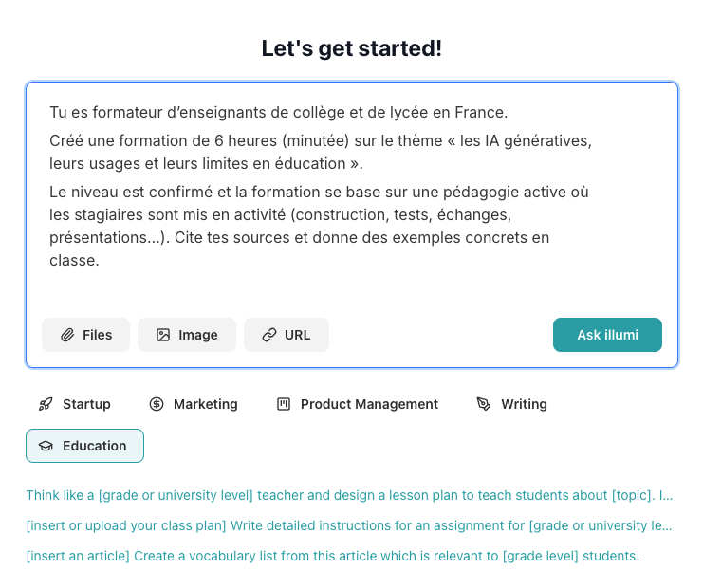The height and width of the screenshot is (588, 703).
Task: Click the dollar coin icon beside Marketing
Action: point(157,404)
